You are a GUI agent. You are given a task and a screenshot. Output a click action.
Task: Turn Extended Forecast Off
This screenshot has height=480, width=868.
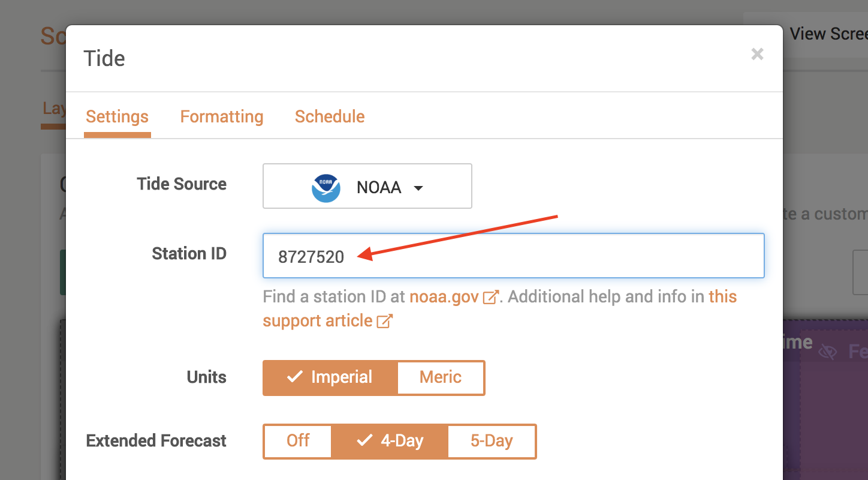point(298,441)
